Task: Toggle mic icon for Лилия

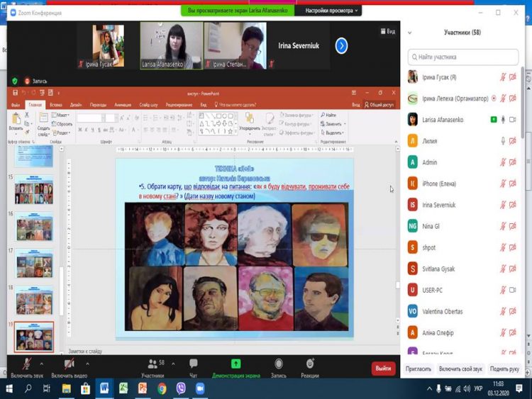Action: pos(503,141)
